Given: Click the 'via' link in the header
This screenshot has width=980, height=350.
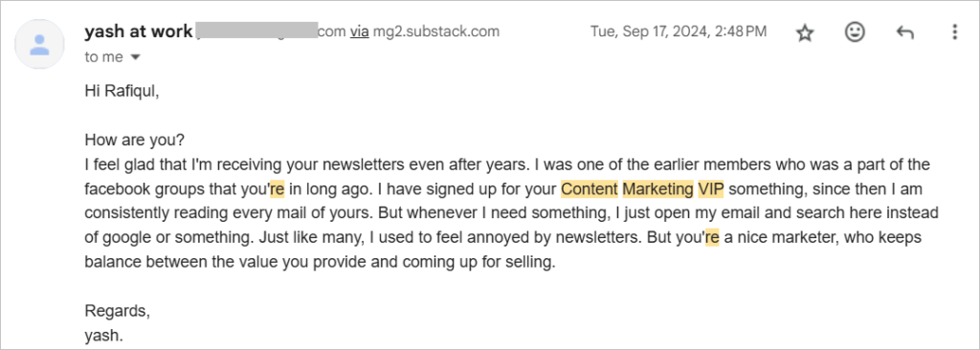Looking at the screenshot, I should pos(359,32).
